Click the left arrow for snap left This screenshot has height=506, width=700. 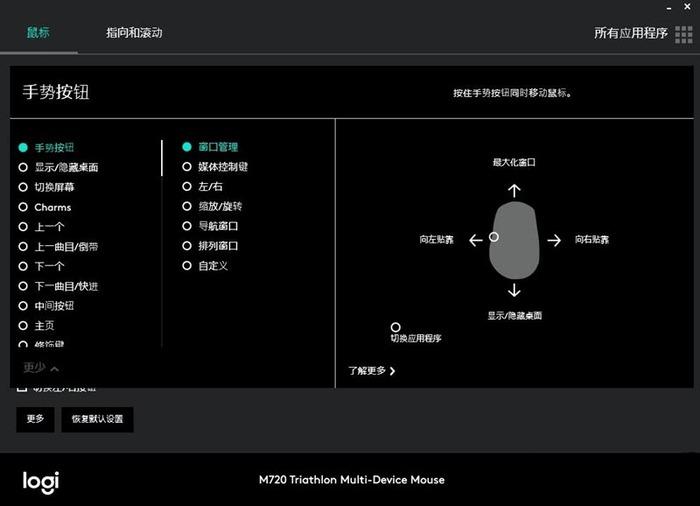coord(475,240)
